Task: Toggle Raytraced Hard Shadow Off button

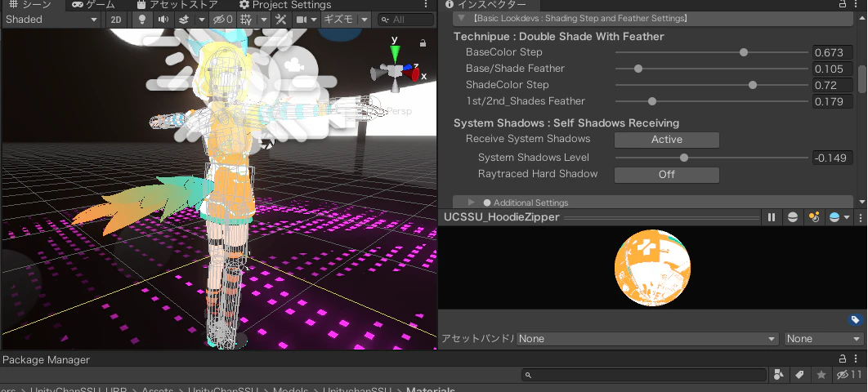Action: click(x=666, y=174)
